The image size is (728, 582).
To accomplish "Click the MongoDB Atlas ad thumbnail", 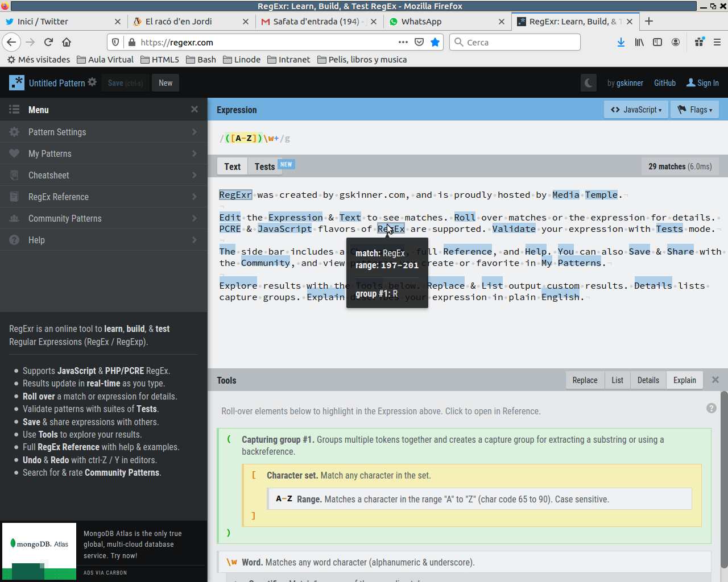I will (x=39, y=551).
